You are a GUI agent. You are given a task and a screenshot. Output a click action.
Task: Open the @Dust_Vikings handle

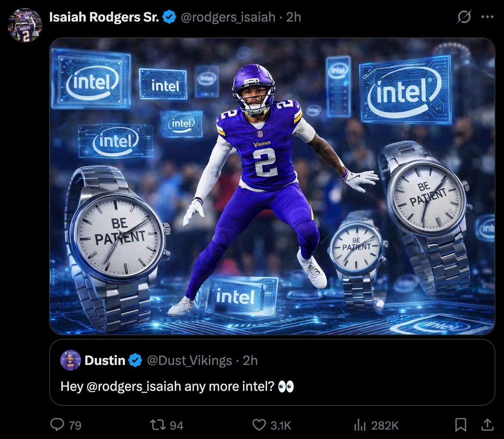click(189, 361)
